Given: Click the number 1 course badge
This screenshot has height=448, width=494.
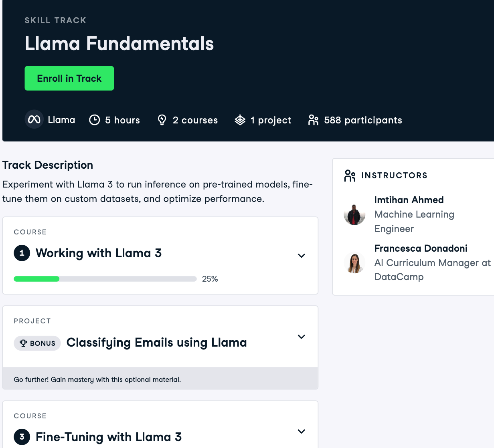Looking at the screenshot, I should 22,253.
